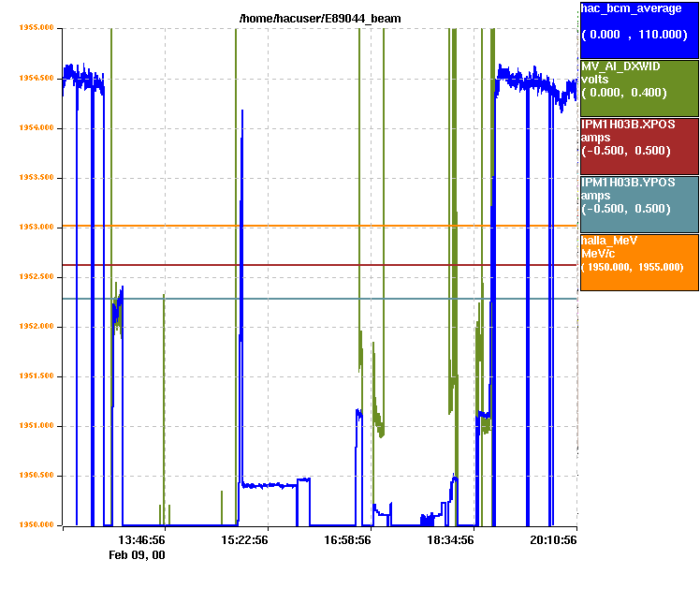Click the 18:34:56 time axis label
This screenshot has width=700, height=589.
[451, 540]
